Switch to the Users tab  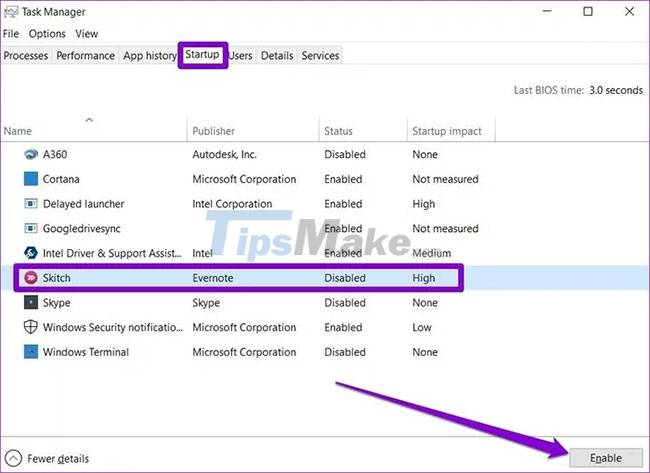pyautogui.click(x=241, y=56)
